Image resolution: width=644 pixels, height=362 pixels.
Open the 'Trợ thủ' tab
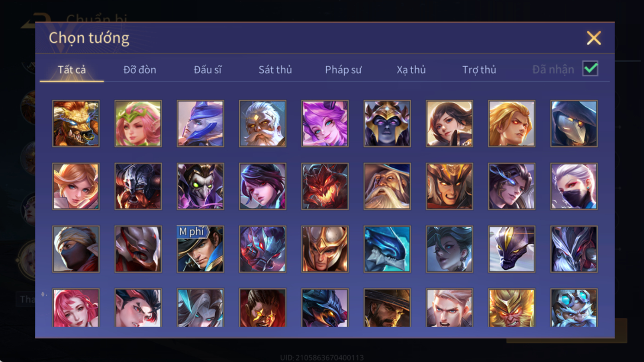click(479, 70)
